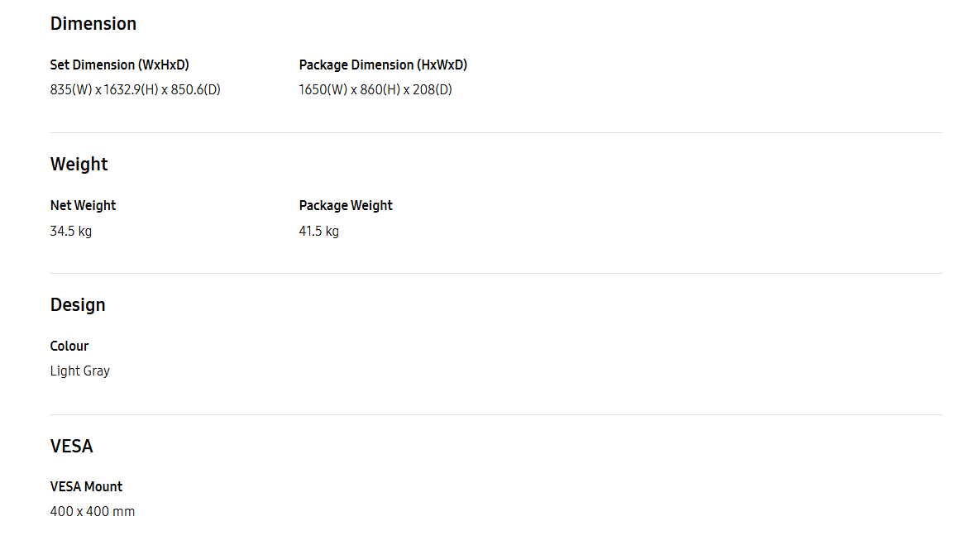Click the Design section heading

coord(78,305)
